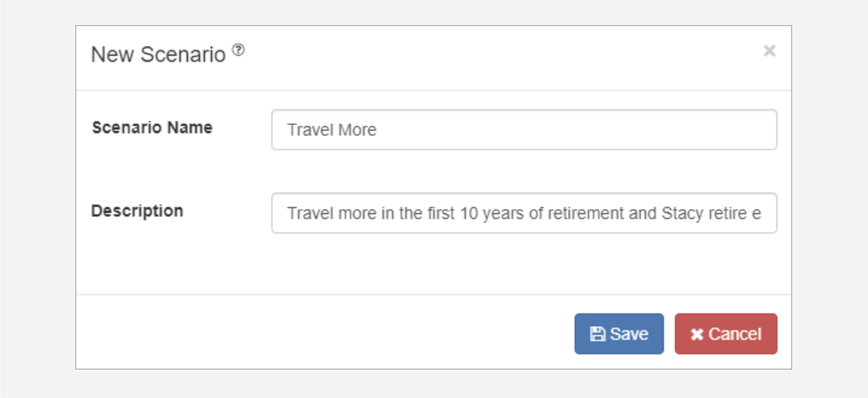Click the "Save" text on blue button
Image resolution: width=868 pixels, height=398 pixels.
(x=629, y=334)
